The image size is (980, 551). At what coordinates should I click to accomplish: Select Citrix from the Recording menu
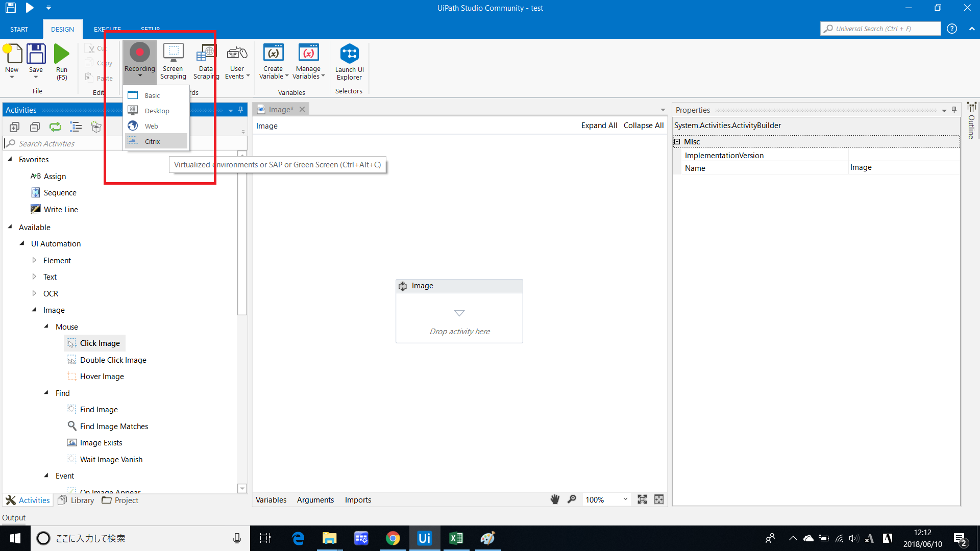[152, 141]
